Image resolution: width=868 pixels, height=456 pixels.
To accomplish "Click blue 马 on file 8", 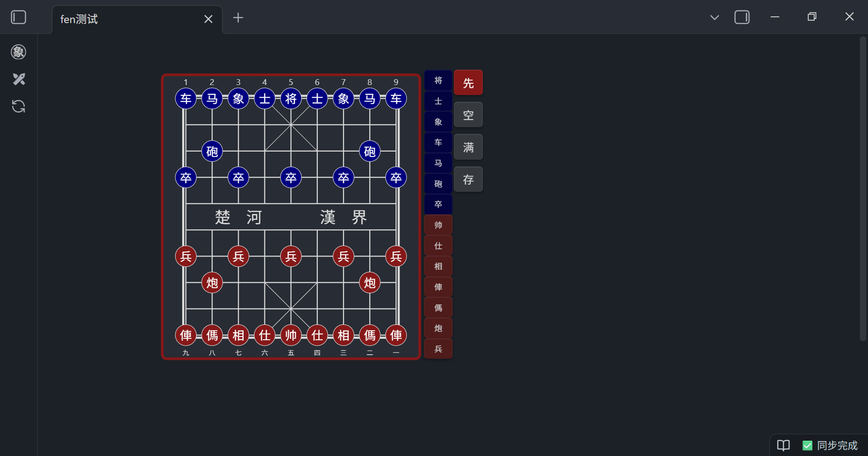I will (370, 99).
